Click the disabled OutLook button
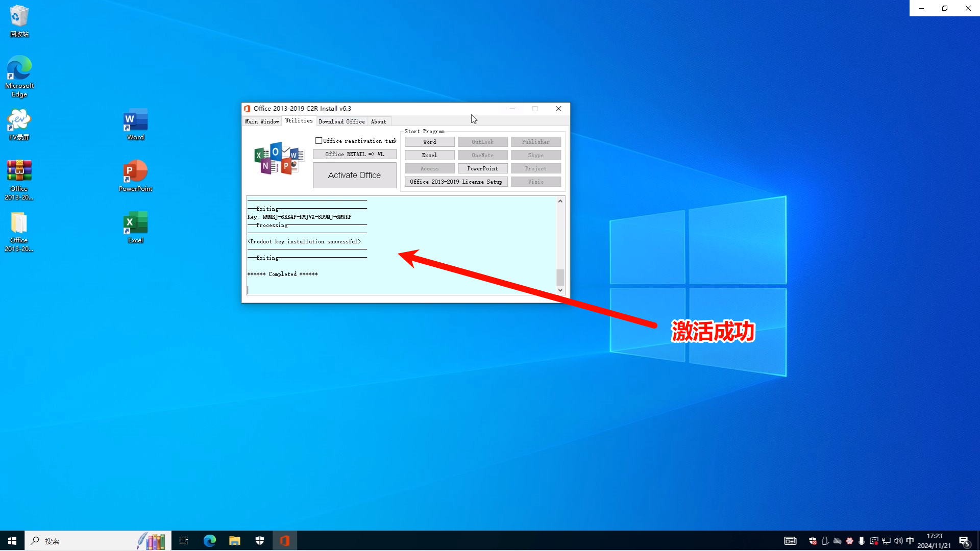Viewport: 980px width, 551px height. (x=482, y=142)
